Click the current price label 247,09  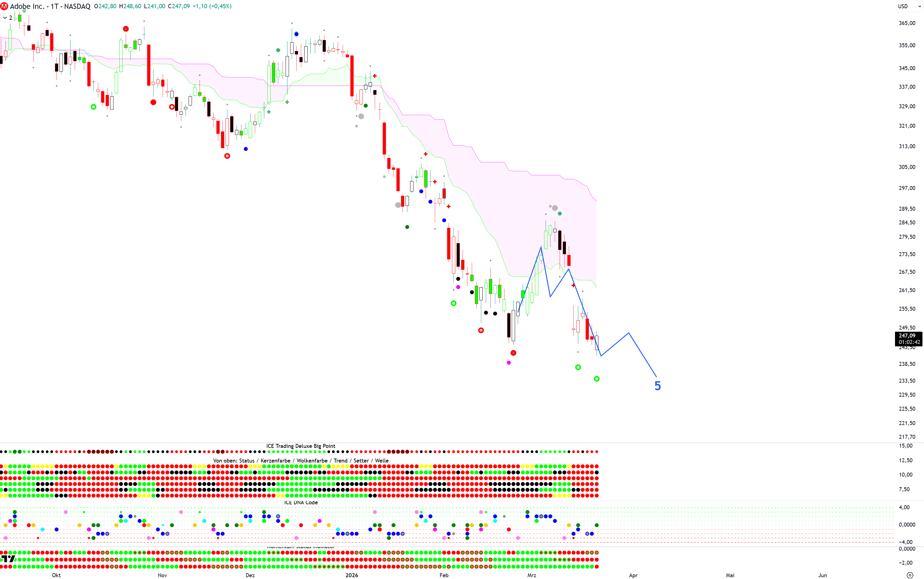coord(907,336)
